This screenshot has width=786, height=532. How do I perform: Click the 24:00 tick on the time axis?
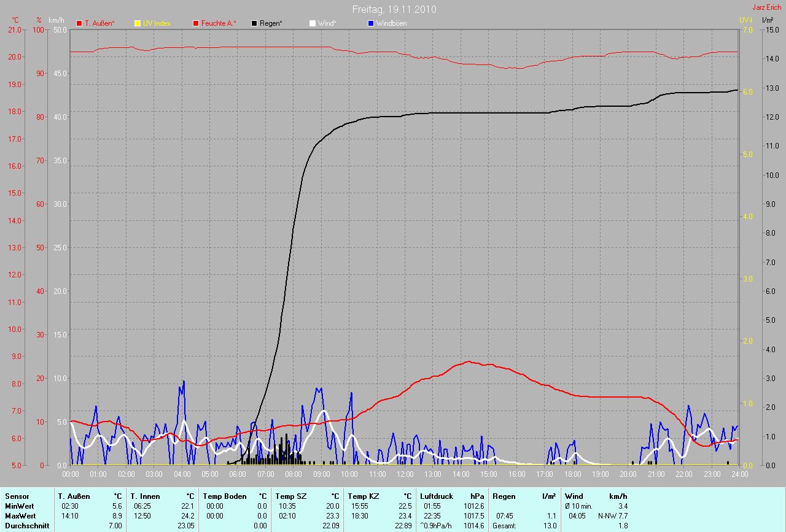(x=739, y=474)
